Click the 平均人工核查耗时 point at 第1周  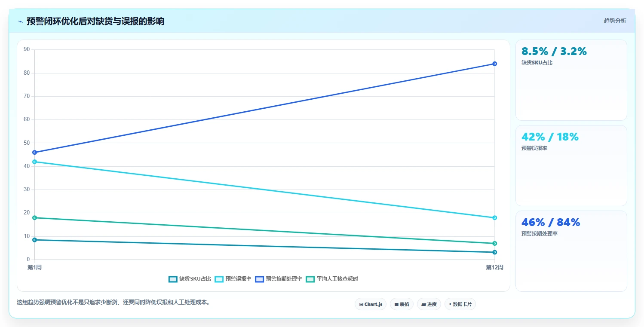point(35,217)
